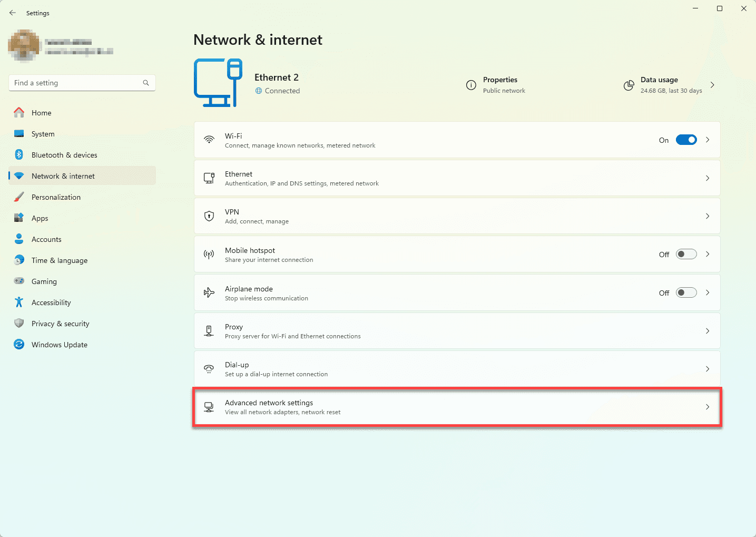This screenshot has height=537, width=756.
Task: Click the Ethernet 2 connection name
Action: [277, 77]
